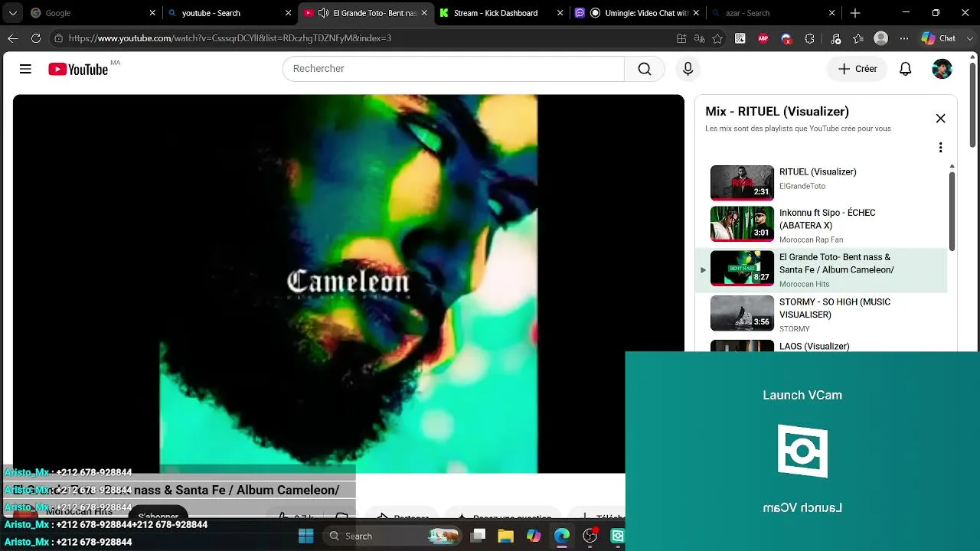
Task: Switch to the Stream - Kick Dashboard tab
Action: tap(501, 13)
